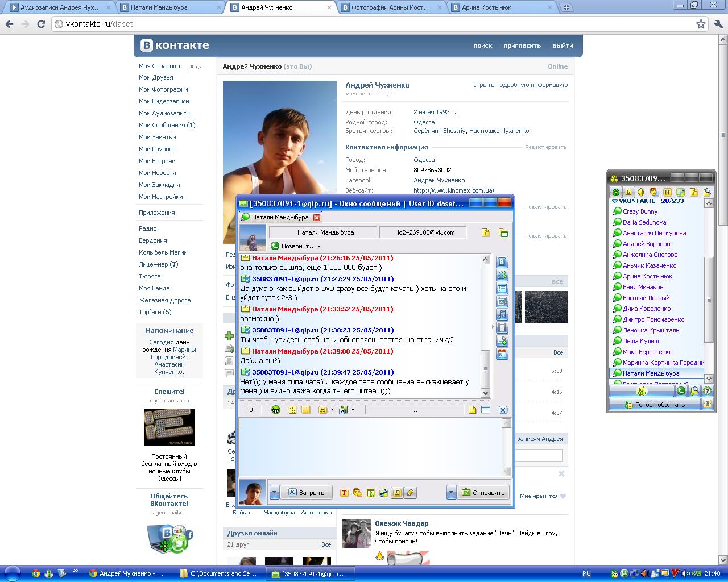Image resolution: width=728 pixels, height=582 pixels.
Task: Click the chat history vertical scrollbar
Action: (485, 326)
